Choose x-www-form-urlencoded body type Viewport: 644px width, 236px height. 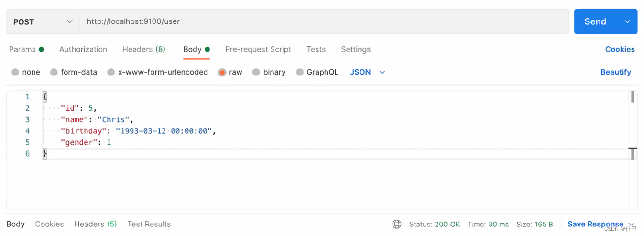[x=111, y=72]
